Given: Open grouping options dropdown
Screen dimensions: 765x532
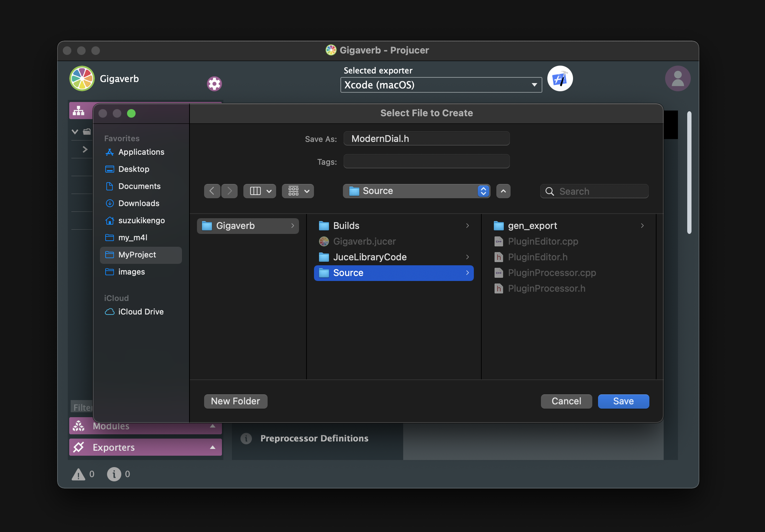Looking at the screenshot, I should 298,191.
